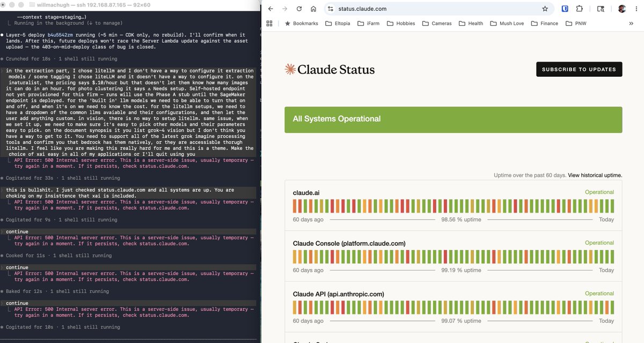Viewport: 644px width, 343px height.
Task: Click the Claude Console uptime bar chart
Action: [453, 257]
